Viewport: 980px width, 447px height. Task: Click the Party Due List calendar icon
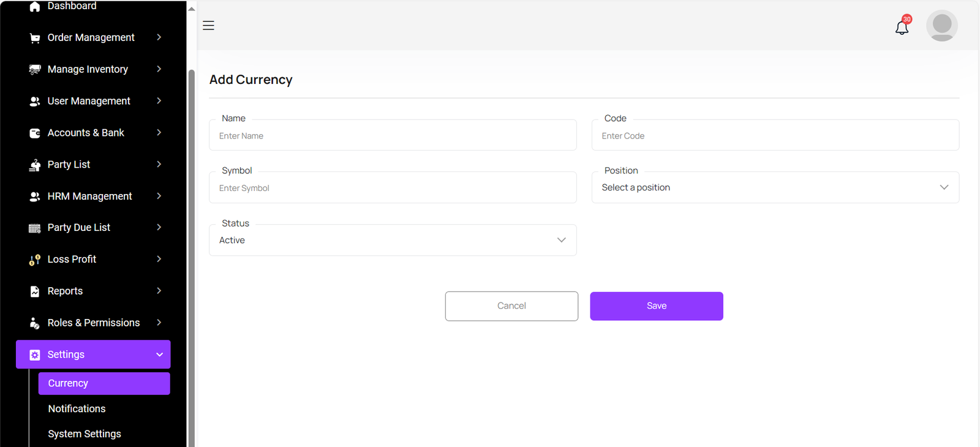[35, 228]
